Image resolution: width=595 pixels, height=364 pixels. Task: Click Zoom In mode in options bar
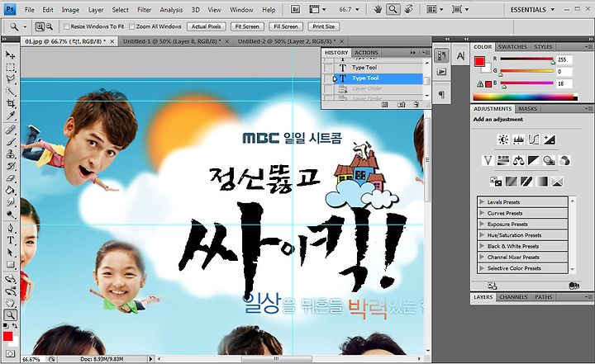point(40,26)
